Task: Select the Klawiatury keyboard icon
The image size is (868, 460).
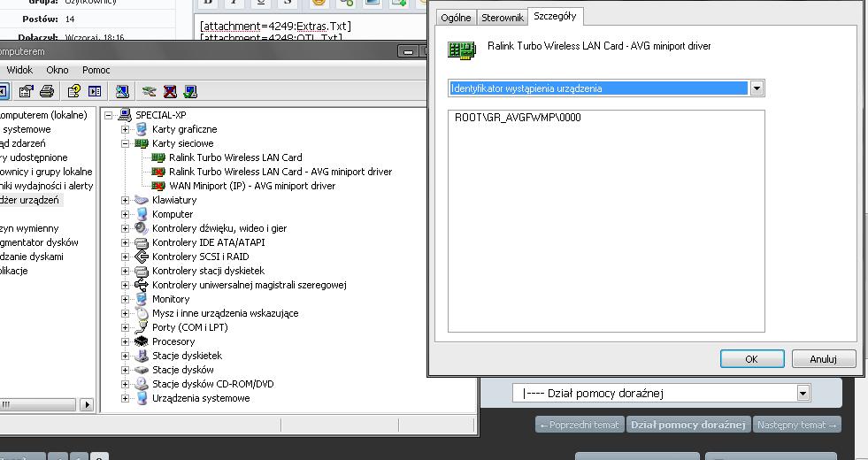Action: [x=142, y=200]
